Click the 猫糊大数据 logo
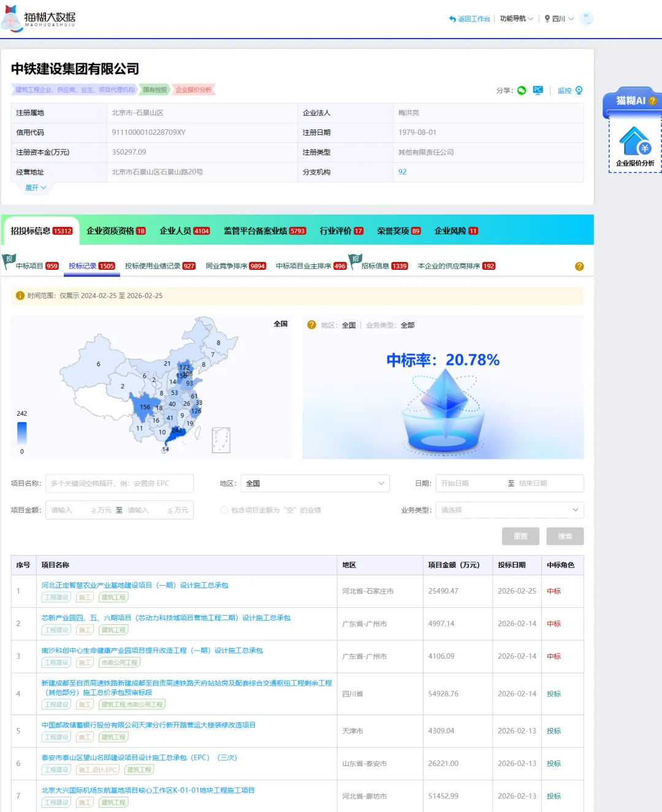The width and height of the screenshot is (662, 812). (39, 18)
